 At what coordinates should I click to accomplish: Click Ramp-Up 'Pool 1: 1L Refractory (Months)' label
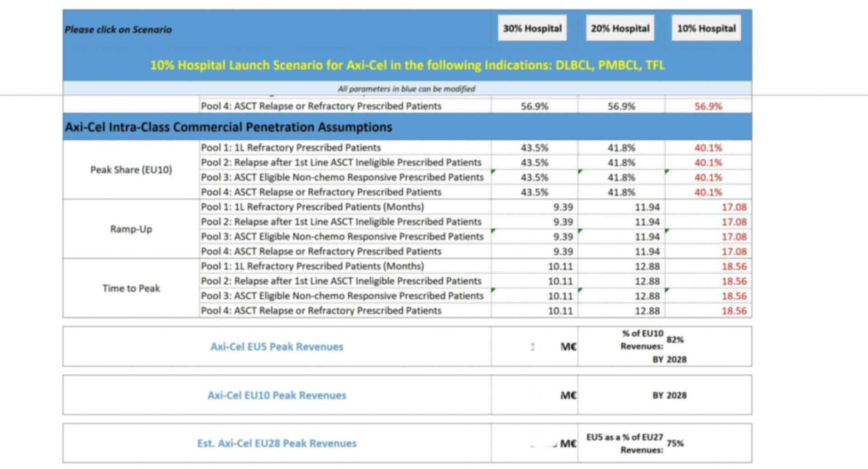[312, 207]
